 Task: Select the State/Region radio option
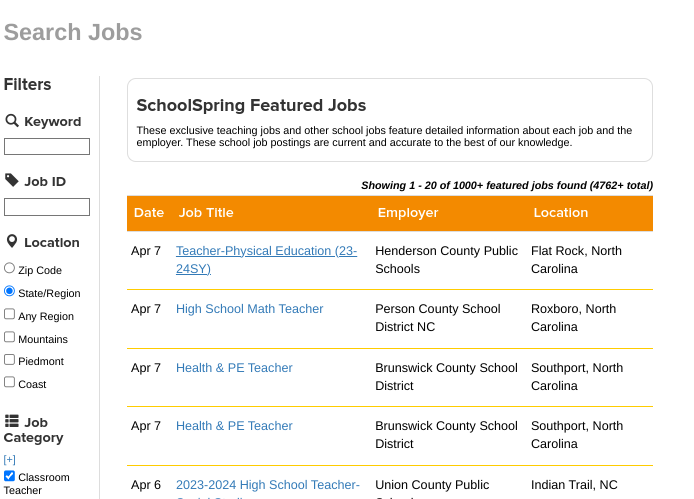click(x=10, y=292)
